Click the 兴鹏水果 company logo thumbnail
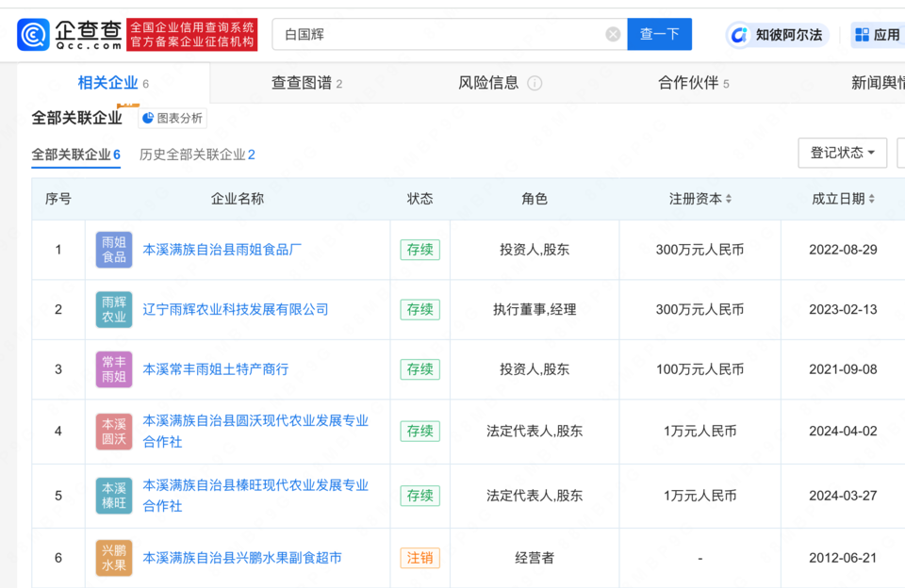This screenshot has width=905, height=588. [x=114, y=558]
